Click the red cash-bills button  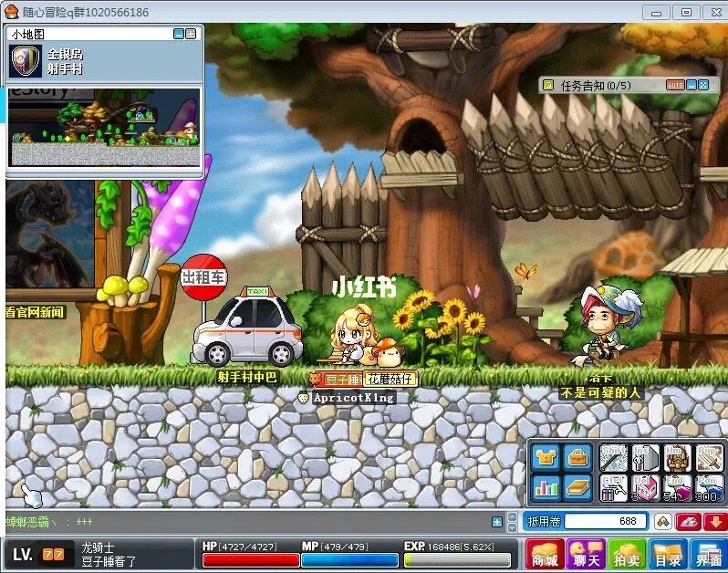coord(689,522)
